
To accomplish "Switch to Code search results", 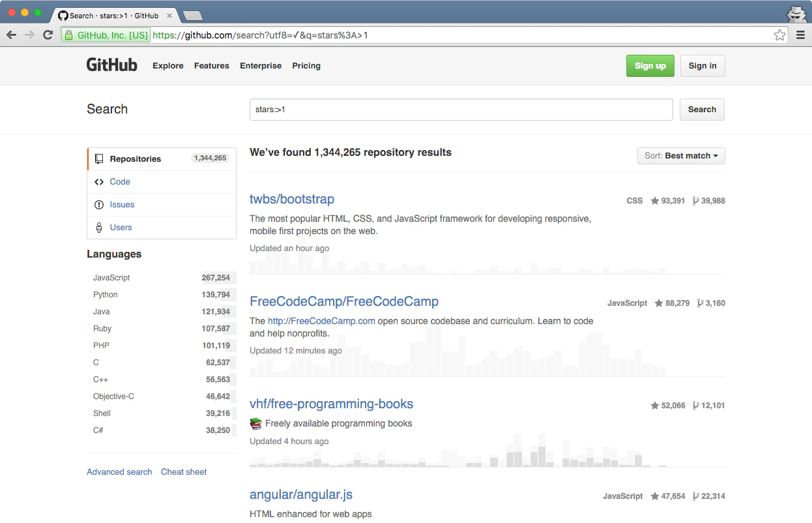I will (162, 182).
